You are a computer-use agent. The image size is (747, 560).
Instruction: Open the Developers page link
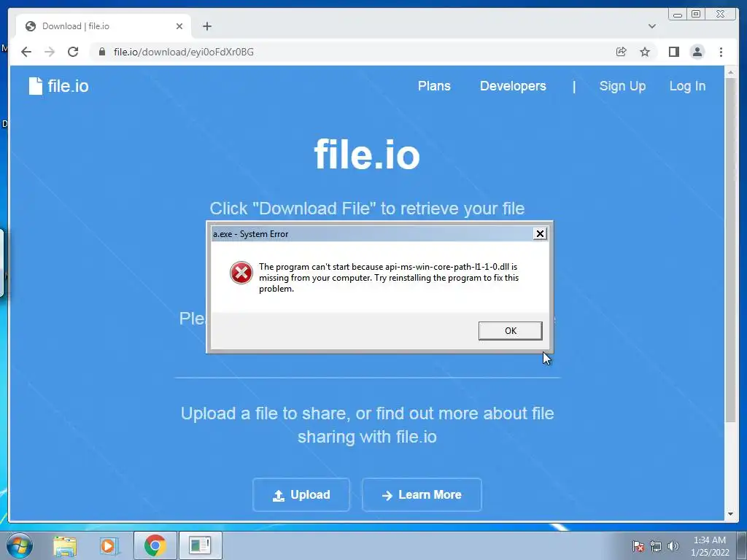click(513, 86)
